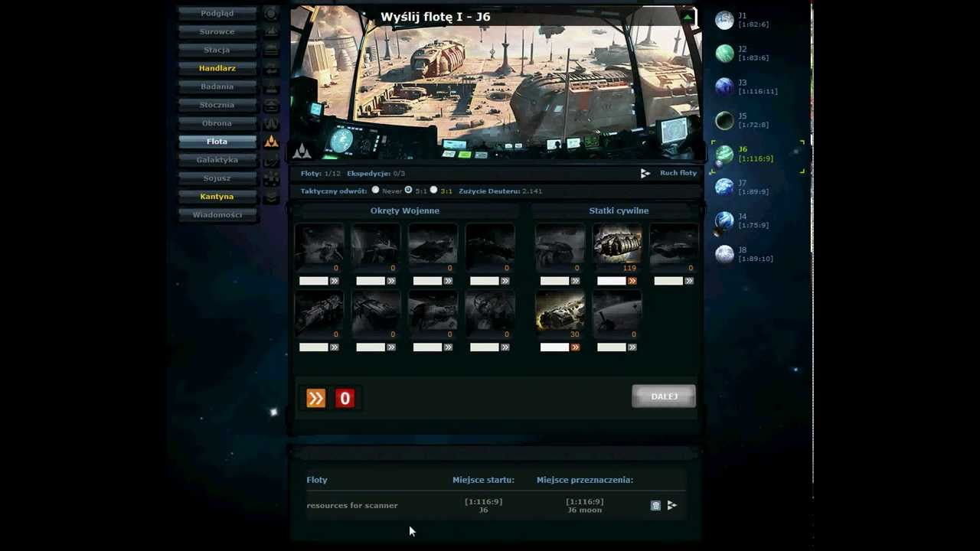
Task: Click the fleet movement arrow icon beside Ruch floty
Action: pos(645,174)
